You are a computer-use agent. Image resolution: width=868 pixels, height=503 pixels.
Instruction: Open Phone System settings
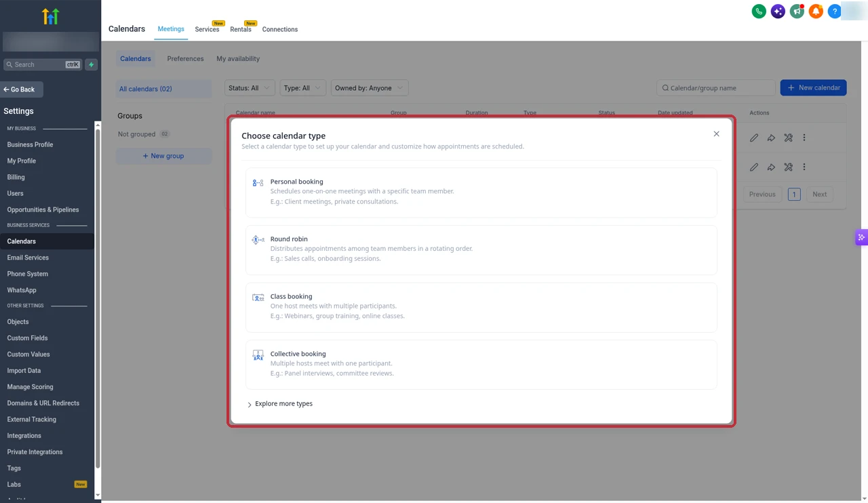click(28, 274)
